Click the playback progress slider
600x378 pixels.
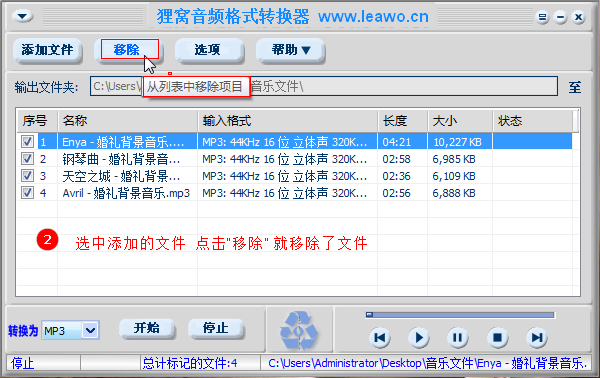[x=460, y=314]
